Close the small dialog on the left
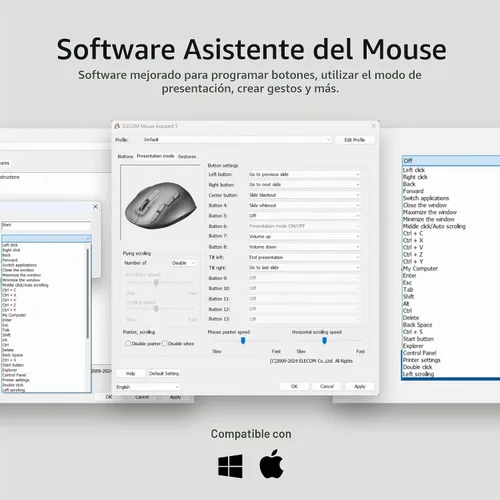500x500 pixels. (x=95, y=207)
